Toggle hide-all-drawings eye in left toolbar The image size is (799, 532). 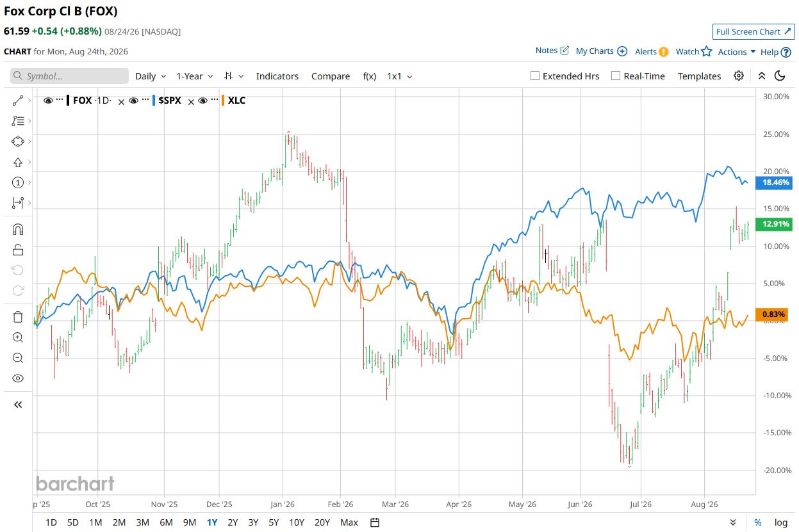tap(17, 378)
